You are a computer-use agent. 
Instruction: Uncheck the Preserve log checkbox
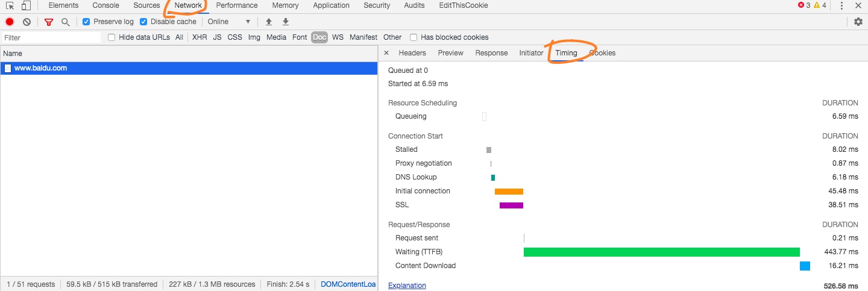pos(86,22)
